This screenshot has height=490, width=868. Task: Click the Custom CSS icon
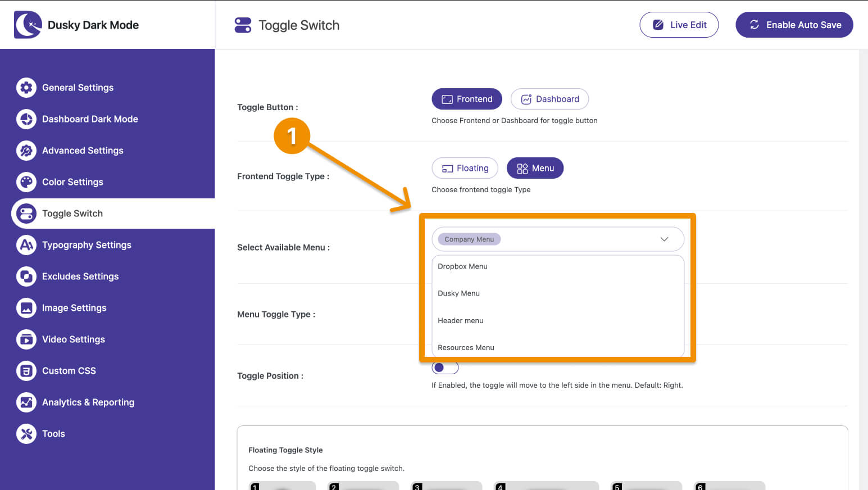point(26,371)
